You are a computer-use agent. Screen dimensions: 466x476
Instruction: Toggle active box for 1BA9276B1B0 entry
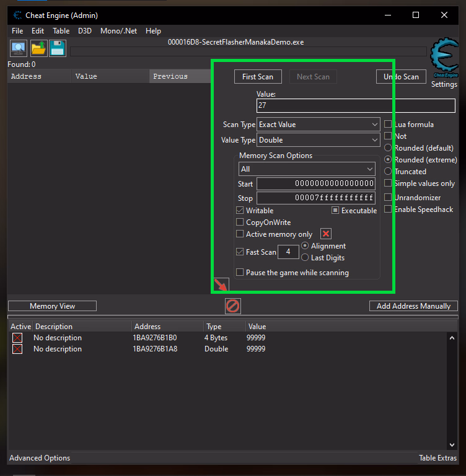17,338
